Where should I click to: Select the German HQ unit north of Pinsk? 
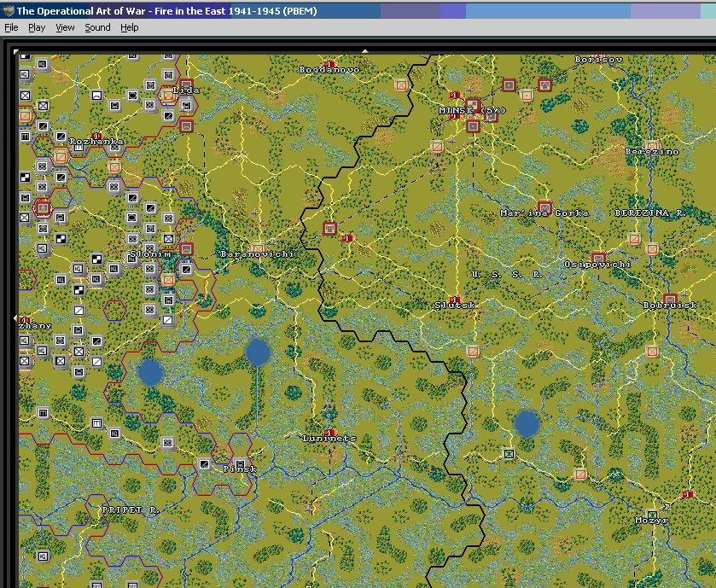pos(114,434)
